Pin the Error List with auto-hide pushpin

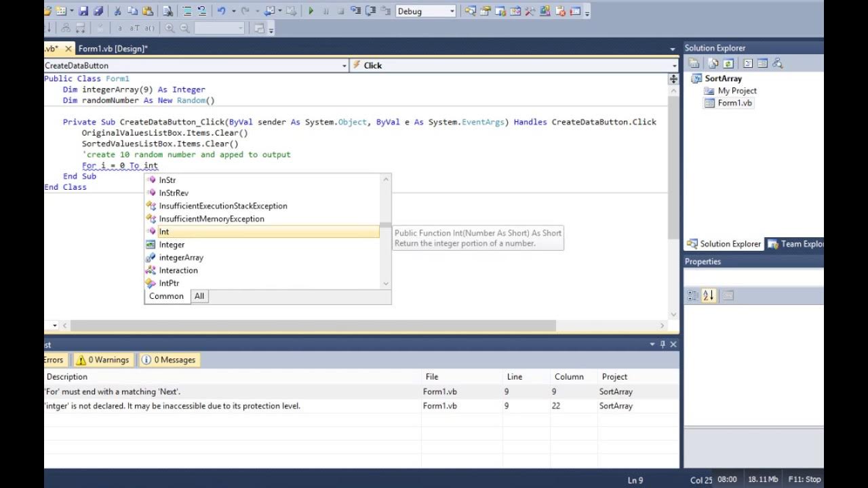(x=663, y=344)
